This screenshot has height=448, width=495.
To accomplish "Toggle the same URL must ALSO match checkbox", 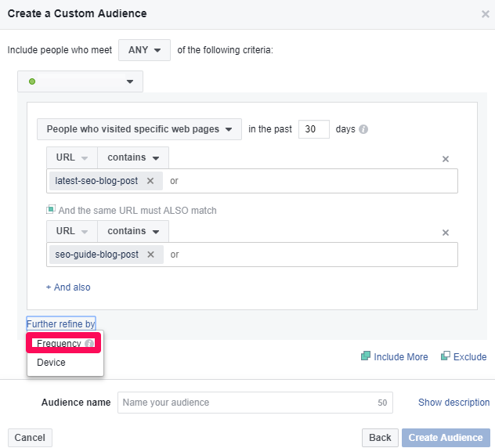I will click(x=51, y=210).
